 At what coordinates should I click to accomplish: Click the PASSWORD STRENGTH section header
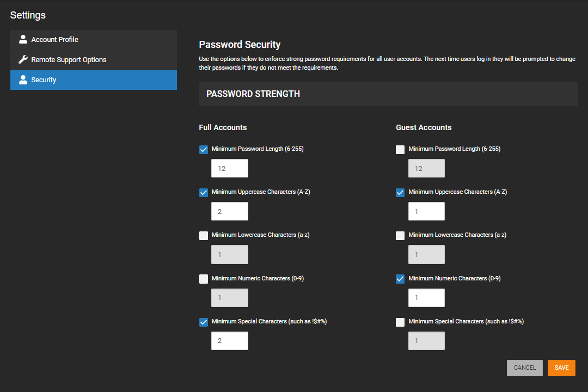[x=389, y=94]
